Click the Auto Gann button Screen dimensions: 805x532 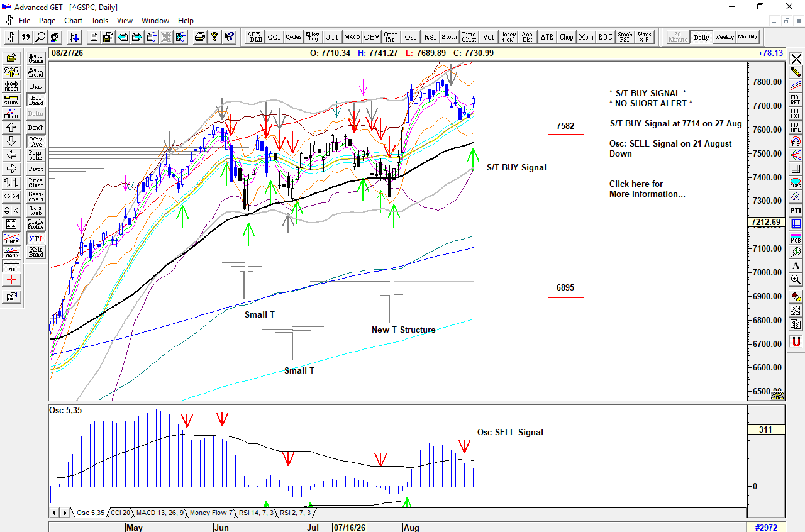(36, 59)
